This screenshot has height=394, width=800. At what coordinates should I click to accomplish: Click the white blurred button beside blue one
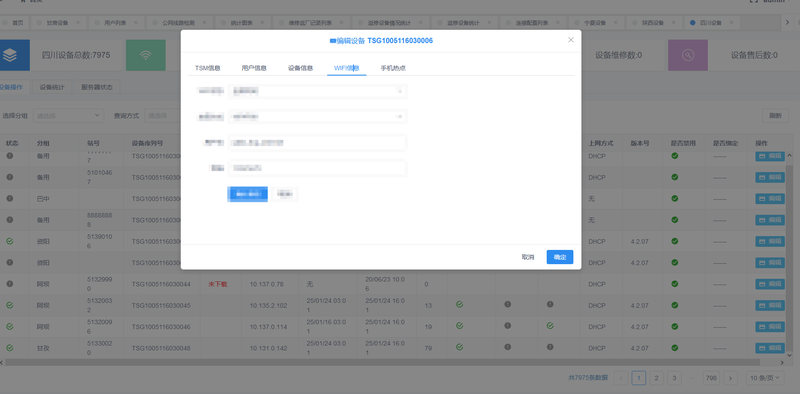[286, 194]
